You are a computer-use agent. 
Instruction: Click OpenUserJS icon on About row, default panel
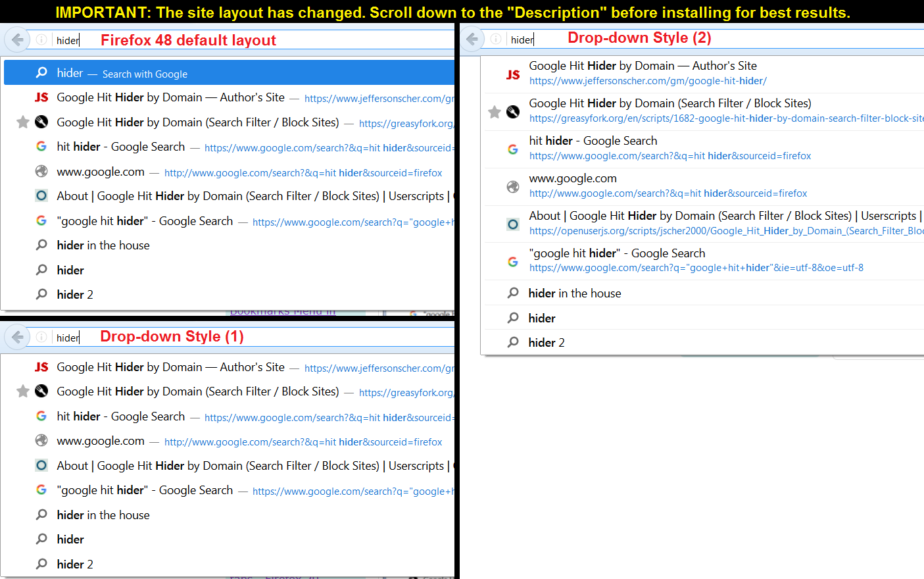(x=41, y=195)
